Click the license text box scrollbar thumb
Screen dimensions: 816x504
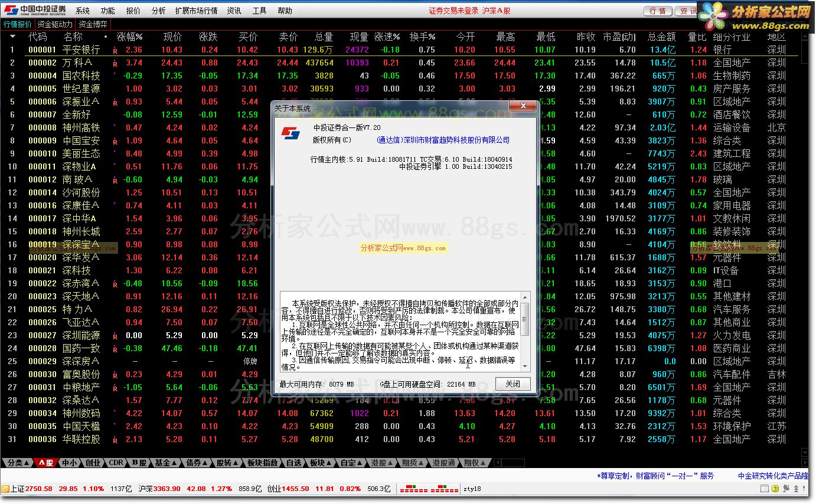tap(524, 318)
